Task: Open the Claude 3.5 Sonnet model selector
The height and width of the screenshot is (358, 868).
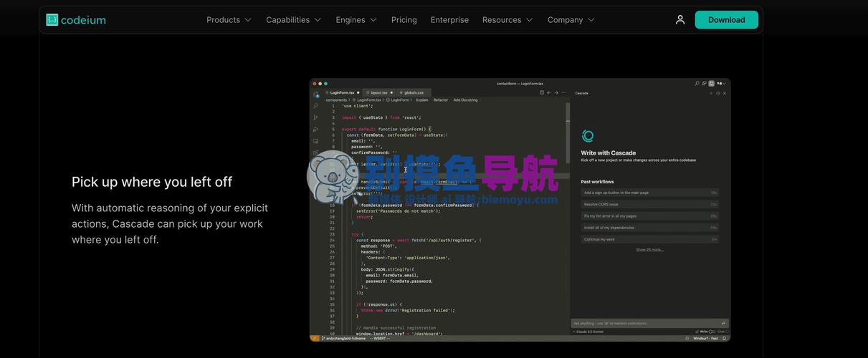Action: tap(589, 332)
